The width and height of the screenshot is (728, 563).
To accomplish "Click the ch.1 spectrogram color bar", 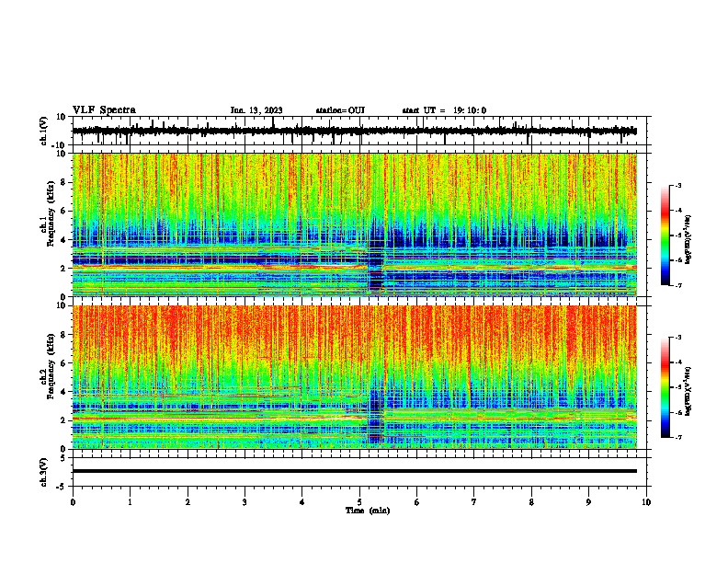I will (665, 236).
